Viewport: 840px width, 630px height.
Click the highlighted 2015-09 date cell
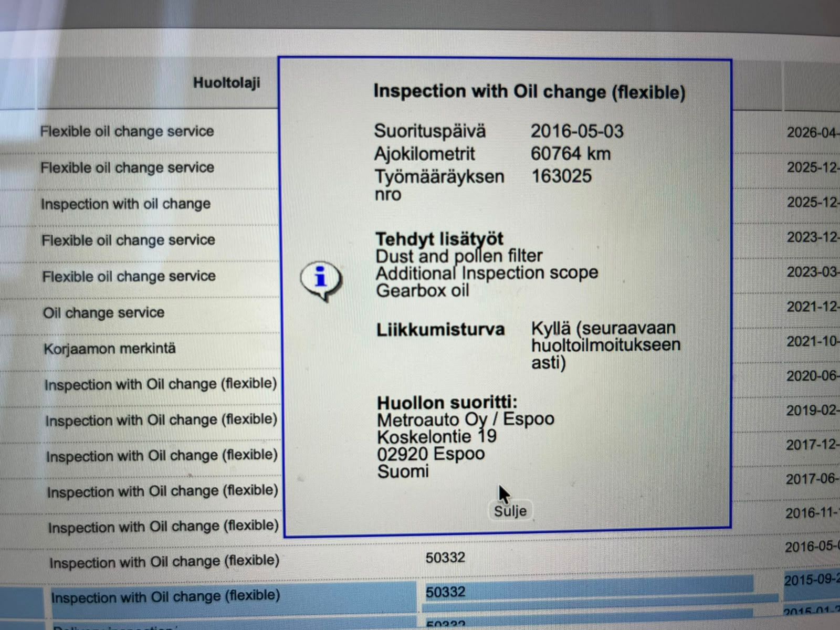tap(812, 580)
